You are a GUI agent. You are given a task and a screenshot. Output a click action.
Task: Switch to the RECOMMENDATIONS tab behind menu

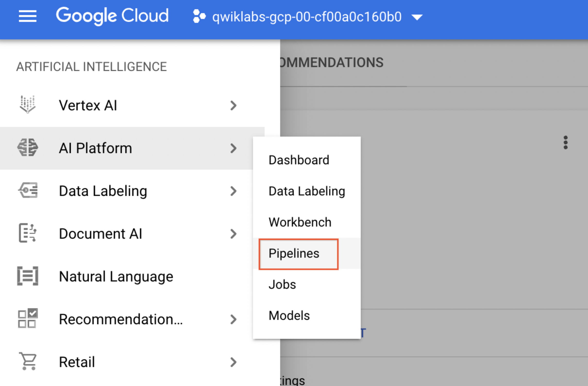332,63
